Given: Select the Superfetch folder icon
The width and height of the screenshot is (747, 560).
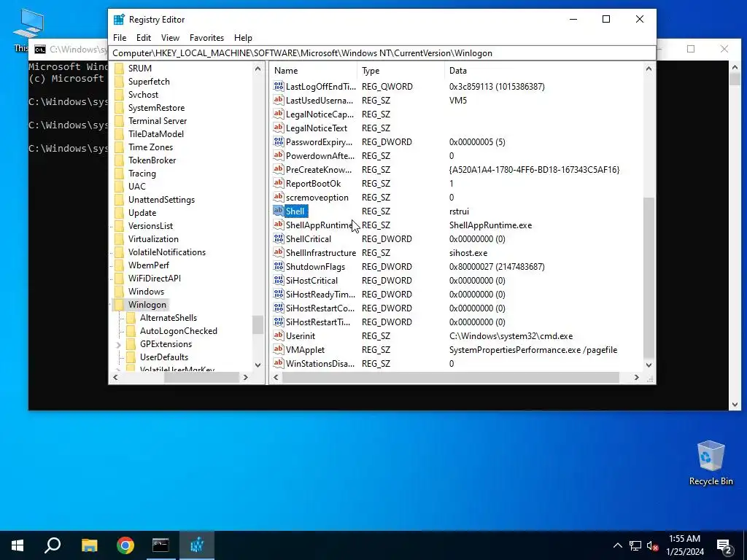Looking at the screenshot, I should tap(119, 82).
